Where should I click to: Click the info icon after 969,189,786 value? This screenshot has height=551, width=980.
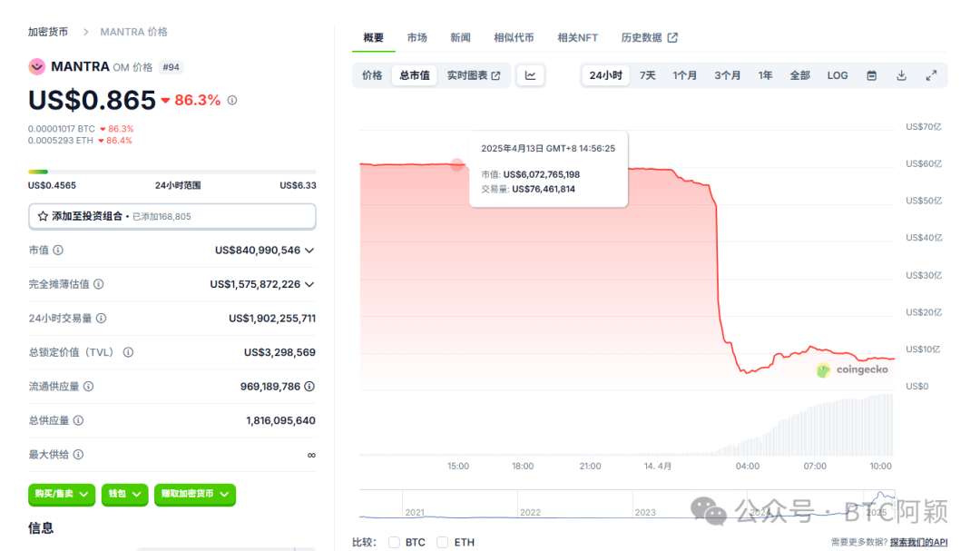click(x=309, y=387)
